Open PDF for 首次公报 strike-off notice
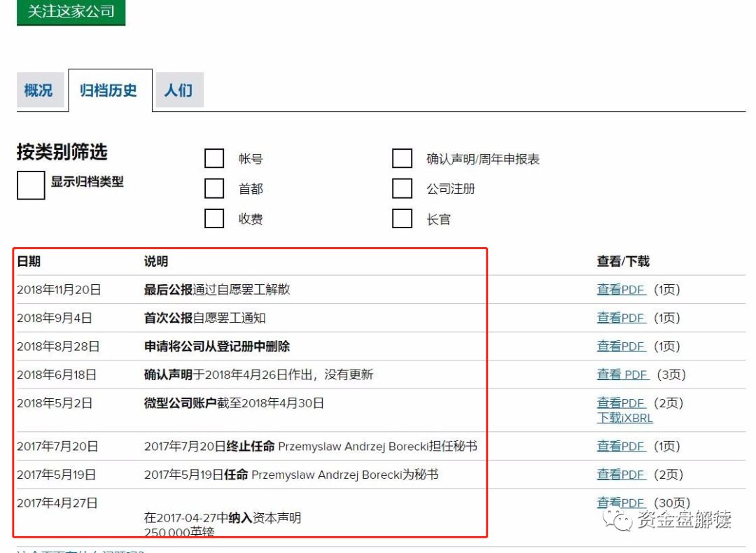The height and width of the screenshot is (553, 756). 622,317
